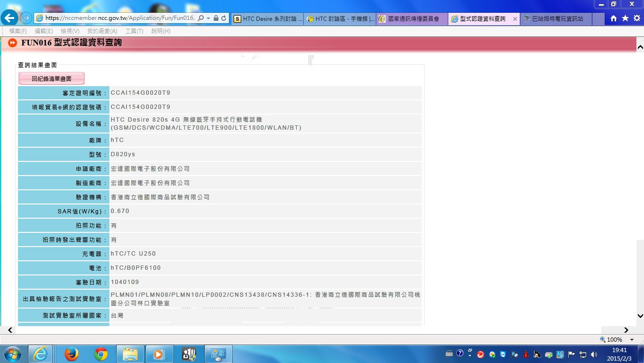
Task: Open the 我的最愛(A) menu
Action: tap(102, 31)
